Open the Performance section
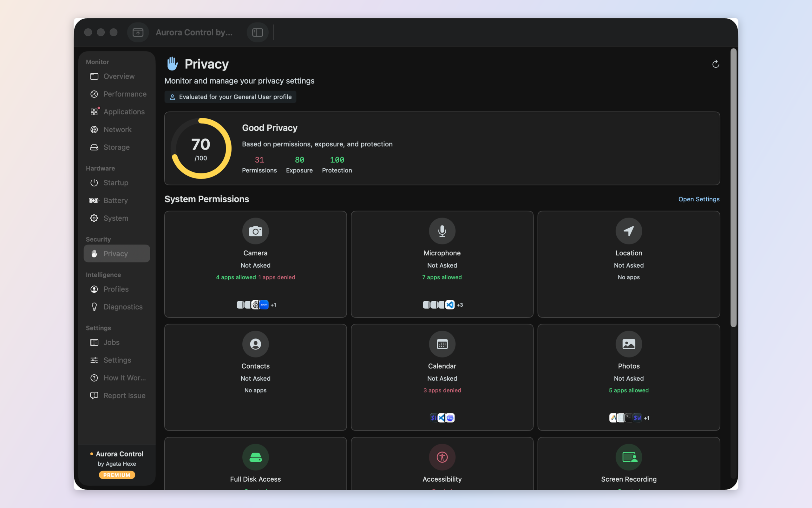Viewport: 812px width, 508px height. (117, 94)
